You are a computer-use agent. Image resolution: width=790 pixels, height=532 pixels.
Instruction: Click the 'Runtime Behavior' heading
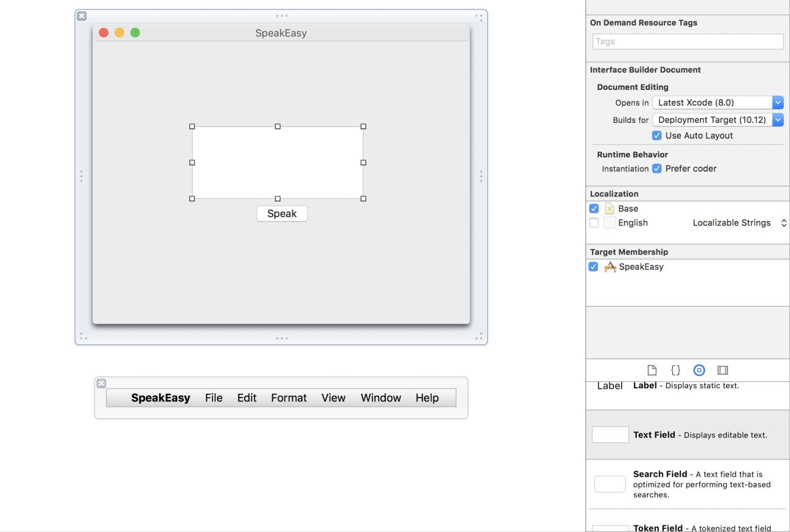(x=633, y=155)
